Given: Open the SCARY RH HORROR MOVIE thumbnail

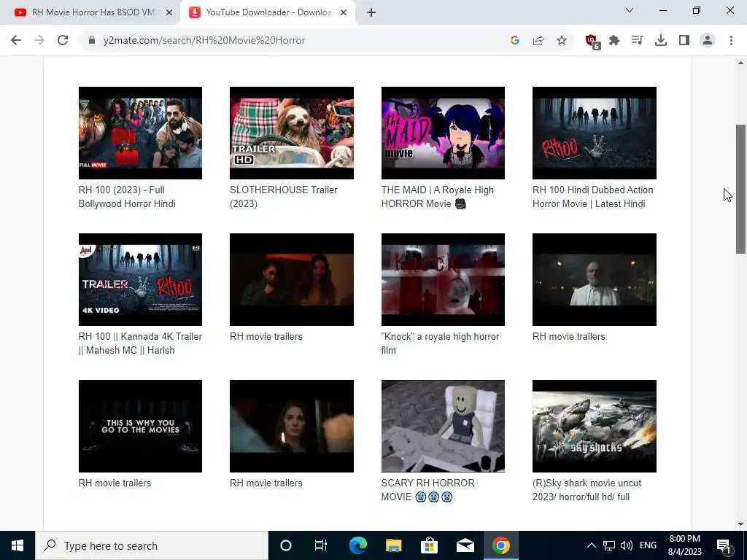Looking at the screenshot, I should click(443, 426).
